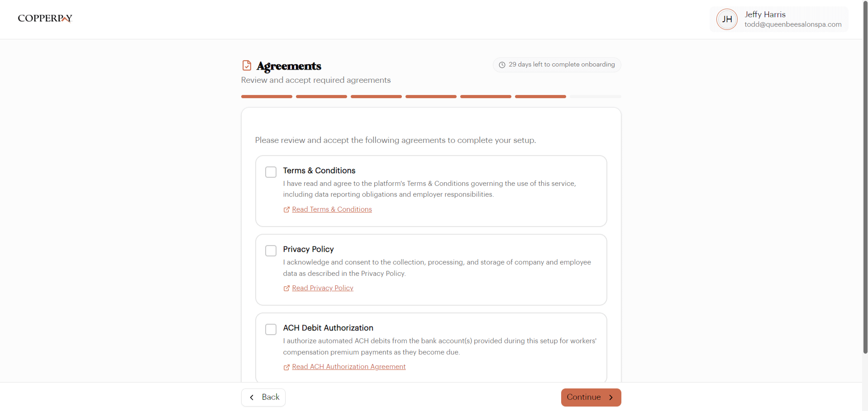Click the Copperpay logo
Image resolution: width=868 pixels, height=411 pixels.
click(x=44, y=18)
